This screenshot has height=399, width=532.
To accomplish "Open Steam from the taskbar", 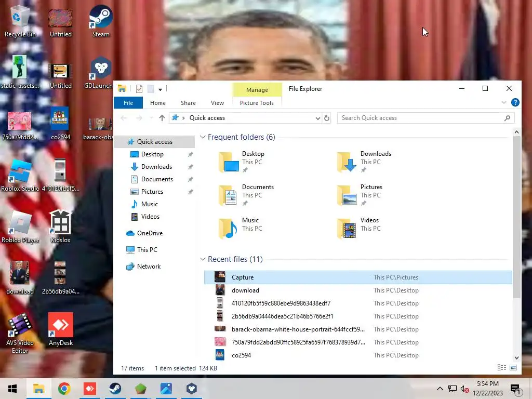I will tap(115, 389).
